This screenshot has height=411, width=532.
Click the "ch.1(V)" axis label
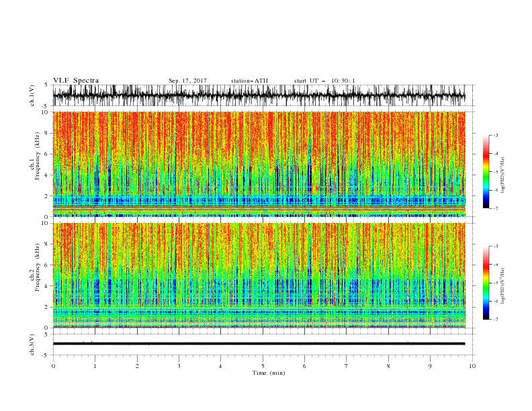tap(32, 95)
